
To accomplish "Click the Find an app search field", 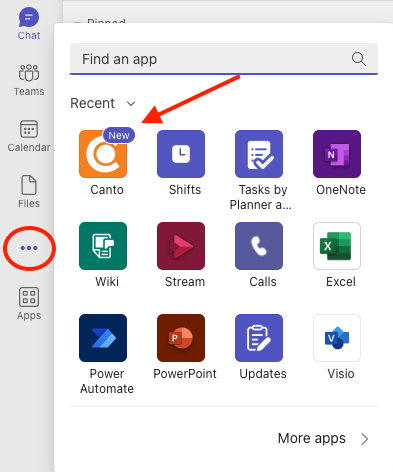I will point(224,59).
